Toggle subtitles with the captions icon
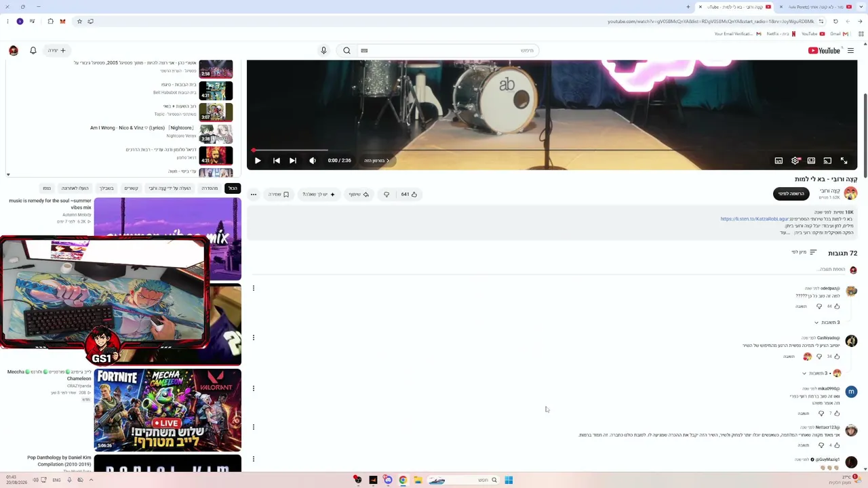Image resolution: width=868 pixels, height=488 pixels. point(778,161)
